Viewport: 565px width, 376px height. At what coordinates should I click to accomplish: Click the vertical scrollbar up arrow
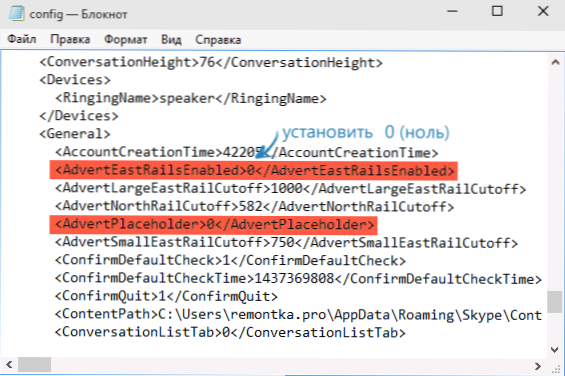click(555, 62)
